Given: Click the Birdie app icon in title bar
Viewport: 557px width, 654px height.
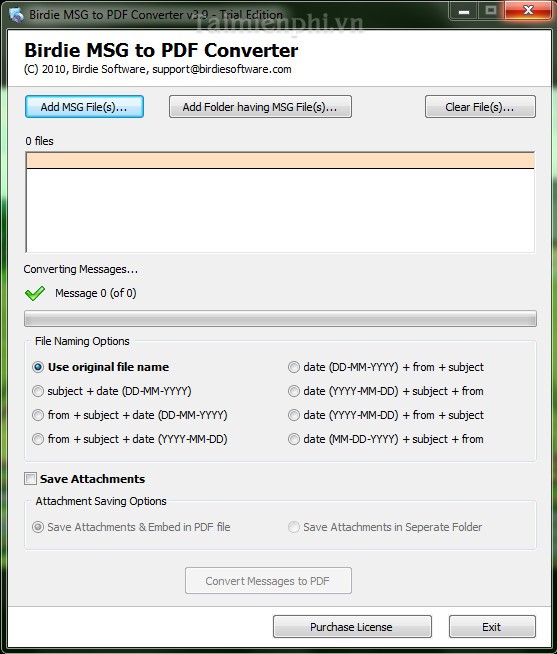Looking at the screenshot, I should [x=17, y=15].
